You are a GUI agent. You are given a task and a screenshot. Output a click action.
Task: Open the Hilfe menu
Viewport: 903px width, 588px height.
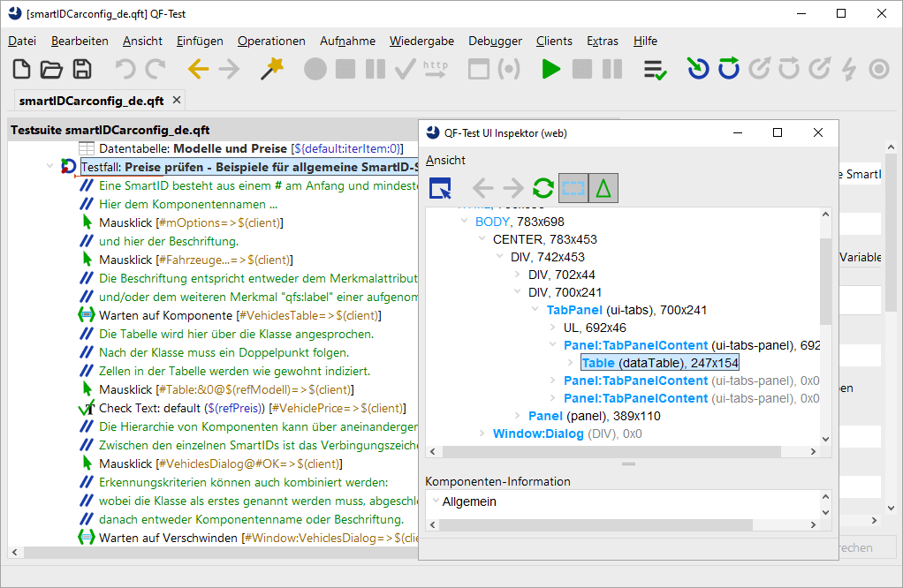click(x=645, y=41)
